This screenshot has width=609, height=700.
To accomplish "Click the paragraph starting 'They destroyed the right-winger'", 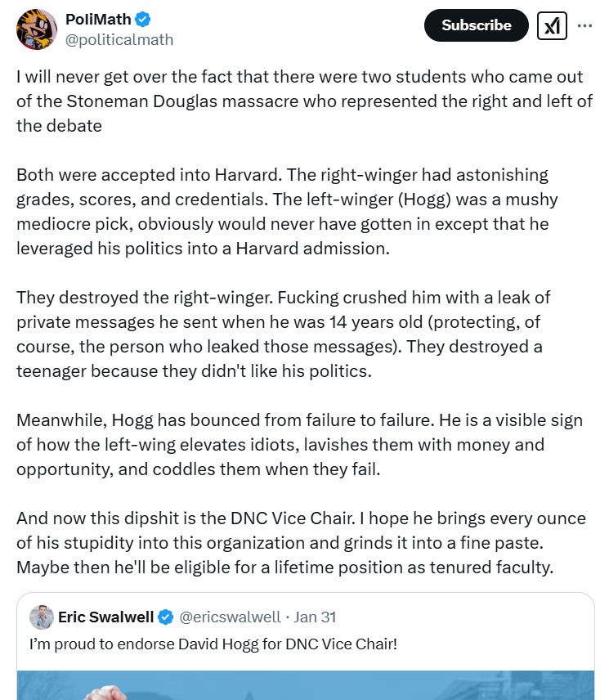I will pyautogui.click(x=284, y=334).
